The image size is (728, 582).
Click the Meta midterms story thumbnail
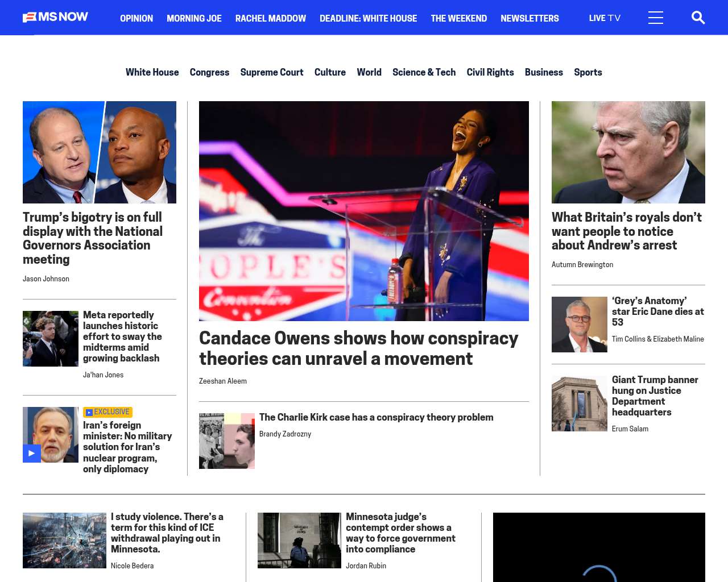tap(51, 339)
